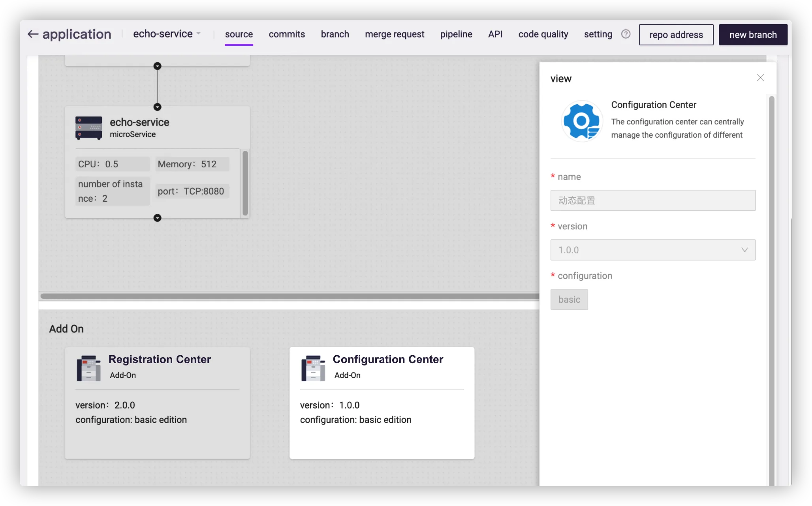812x506 pixels.
Task: Click the Configuration Center gear logo
Action: [x=582, y=121]
